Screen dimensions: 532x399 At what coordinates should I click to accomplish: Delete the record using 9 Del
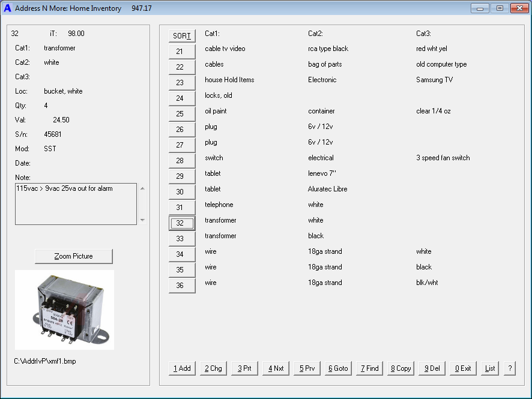[x=432, y=368]
